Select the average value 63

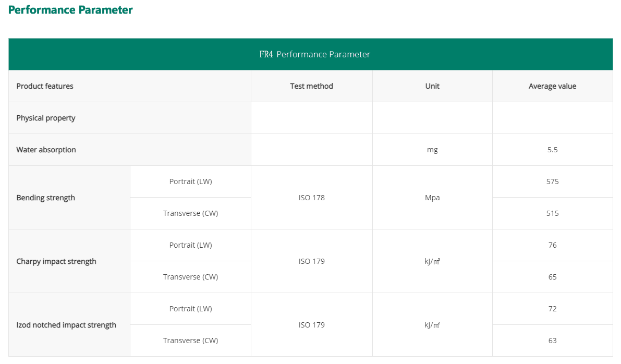tap(552, 341)
